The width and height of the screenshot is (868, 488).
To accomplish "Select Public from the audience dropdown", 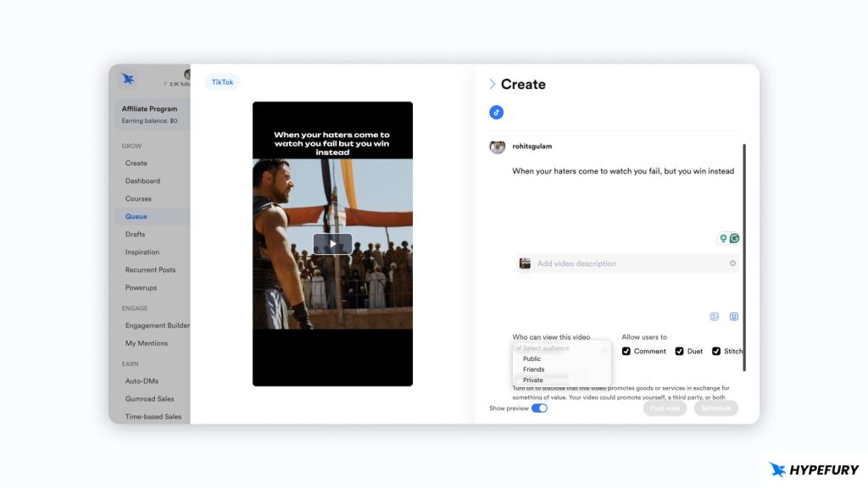I will [531, 359].
